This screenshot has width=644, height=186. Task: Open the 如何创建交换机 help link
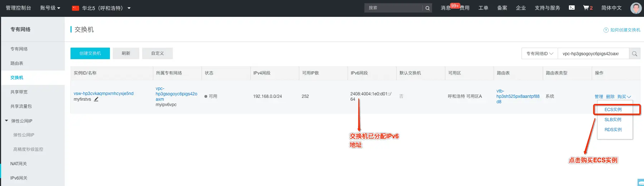[625, 30]
